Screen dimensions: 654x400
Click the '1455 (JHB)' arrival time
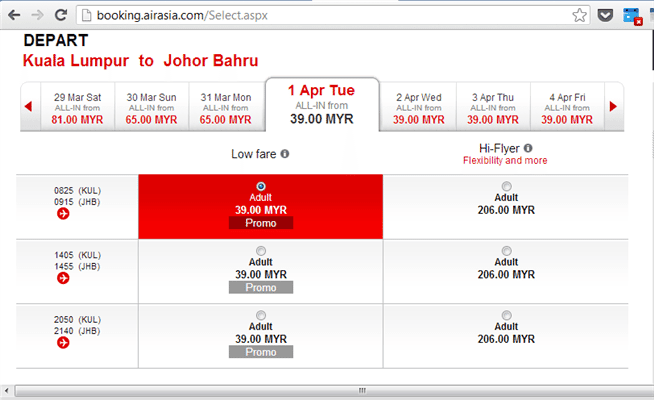point(77,266)
